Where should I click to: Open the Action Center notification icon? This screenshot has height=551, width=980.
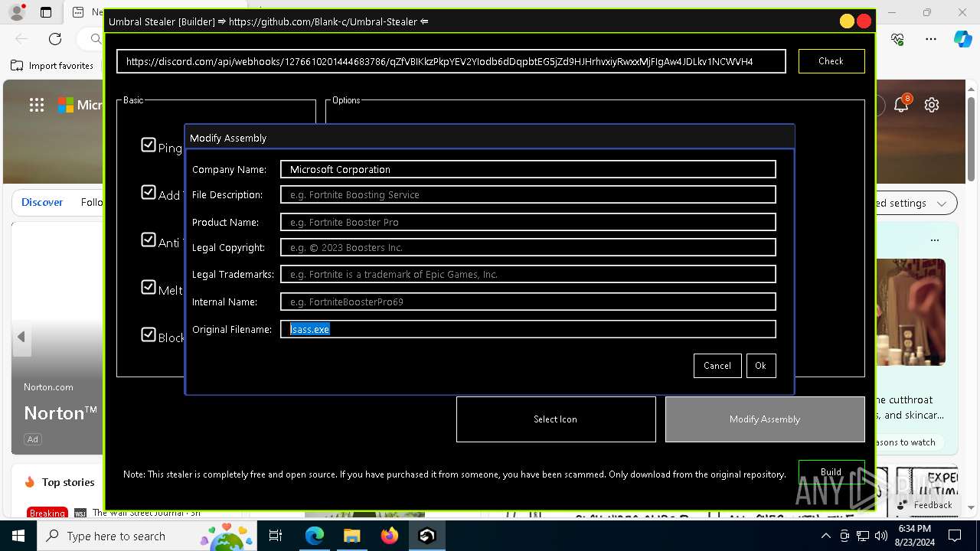click(x=955, y=536)
